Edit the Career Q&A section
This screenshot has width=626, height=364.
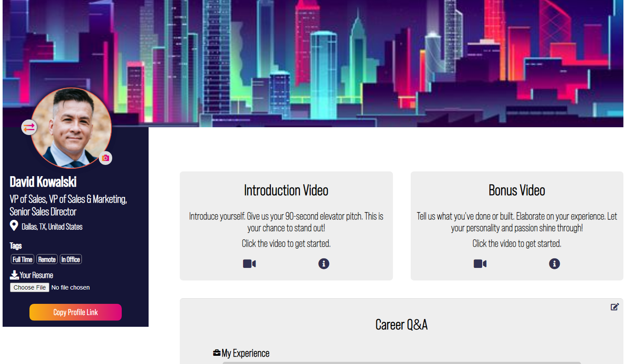point(614,307)
